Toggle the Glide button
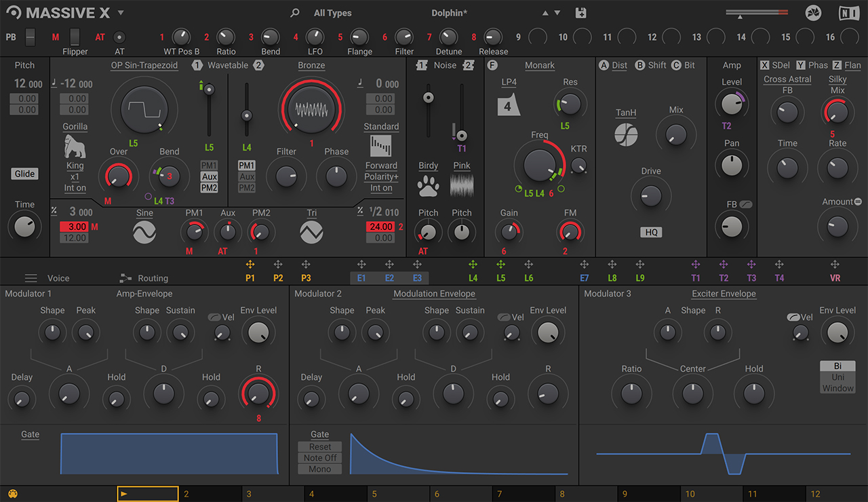 (x=24, y=174)
